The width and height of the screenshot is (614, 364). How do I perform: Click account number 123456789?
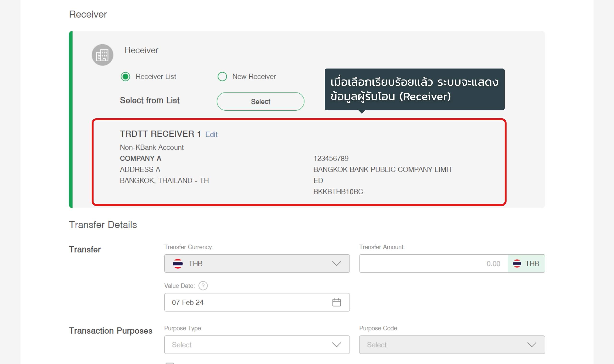[331, 159]
